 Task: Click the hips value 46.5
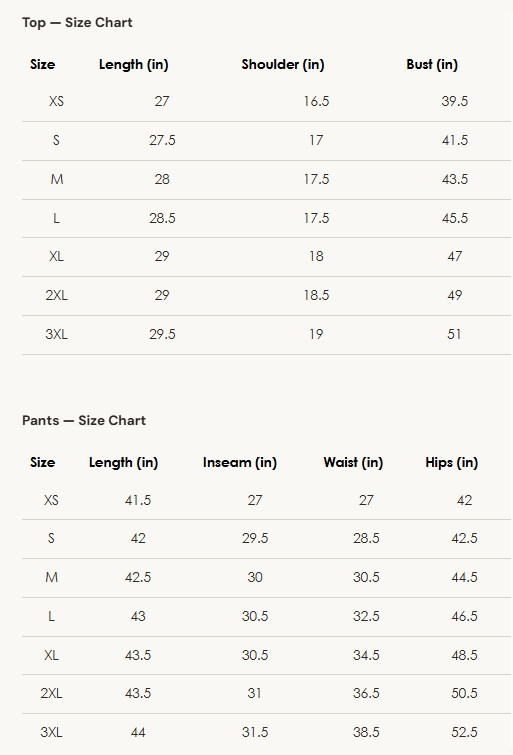click(464, 616)
